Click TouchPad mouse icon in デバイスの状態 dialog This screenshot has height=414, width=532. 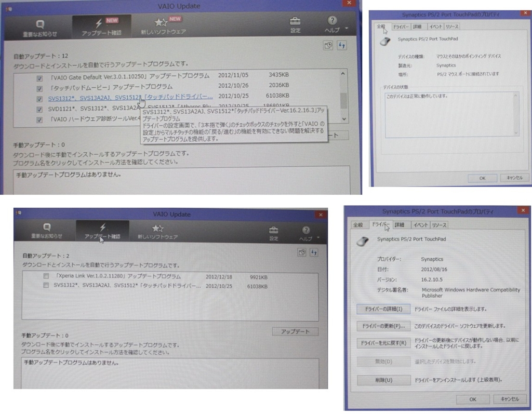click(385, 42)
